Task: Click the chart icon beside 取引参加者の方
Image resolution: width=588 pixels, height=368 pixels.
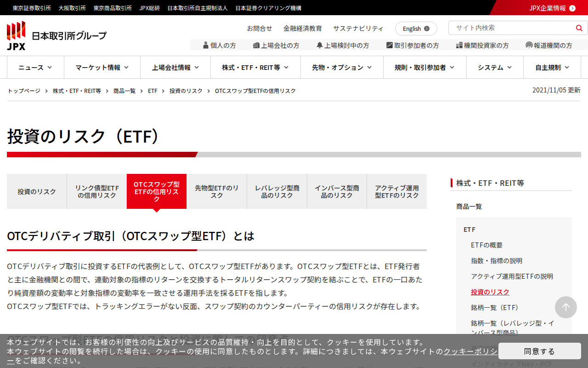Action: (x=390, y=45)
